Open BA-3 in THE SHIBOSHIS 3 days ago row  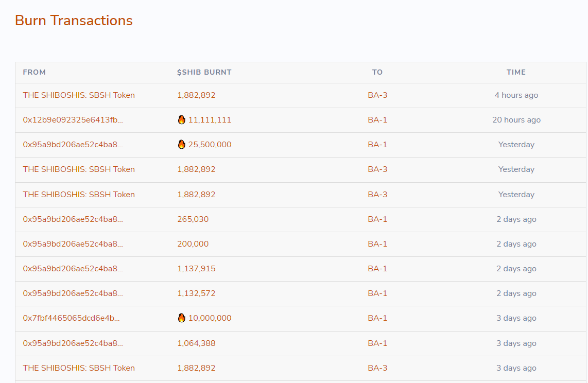coord(377,368)
